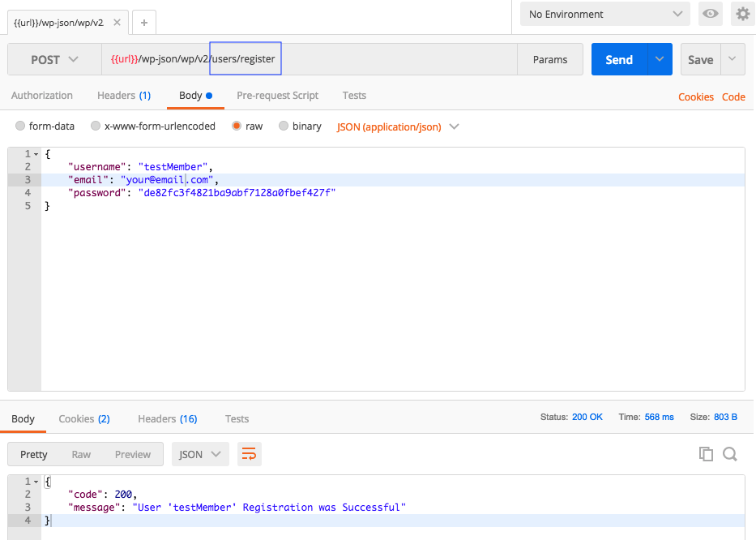Select x-www-form-urlencoded body type

(x=96, y=126)
